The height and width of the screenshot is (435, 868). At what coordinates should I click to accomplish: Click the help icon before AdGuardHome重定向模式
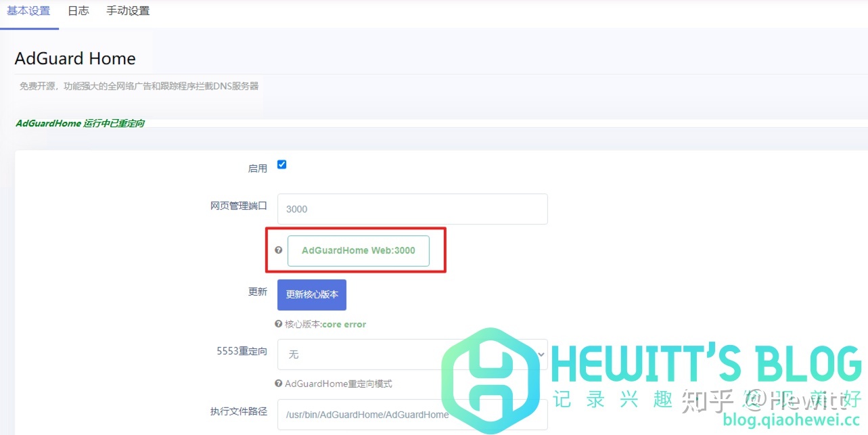(x=278, y=384)
